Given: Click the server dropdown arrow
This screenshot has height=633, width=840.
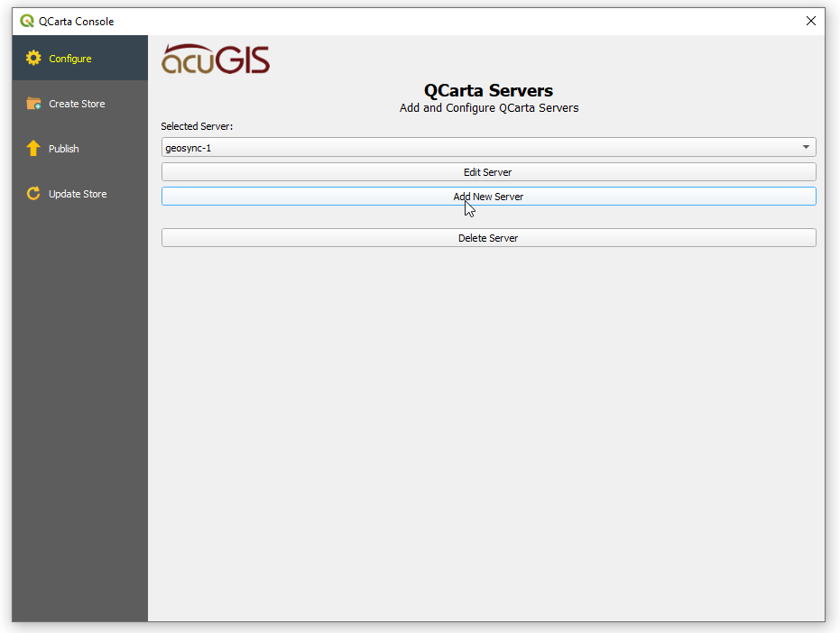Looking at the screenshot, I should pyautogui.click(x=806, y=147).
